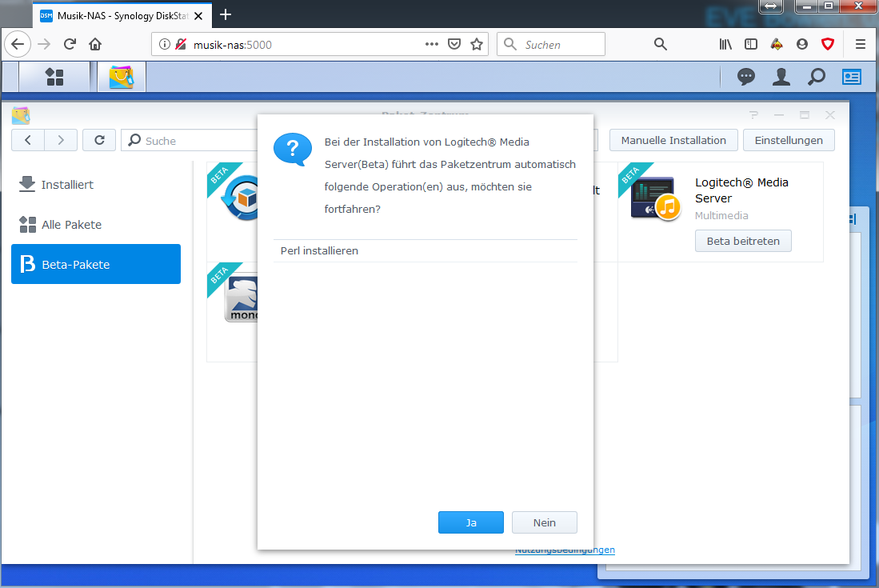Click Logitech Media Server package icon
Screen dimensions: 879x588
tap(655, 199)
